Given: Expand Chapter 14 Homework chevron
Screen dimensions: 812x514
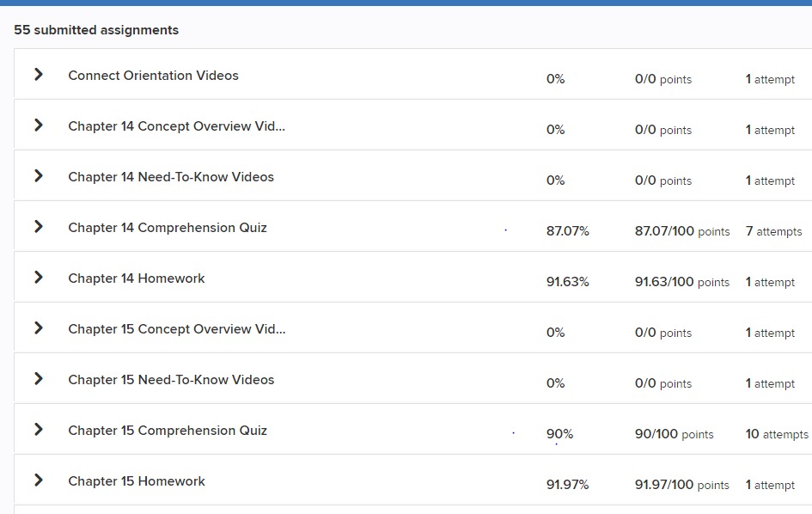Looking at the screenshot, I should [x=38, y=278].
